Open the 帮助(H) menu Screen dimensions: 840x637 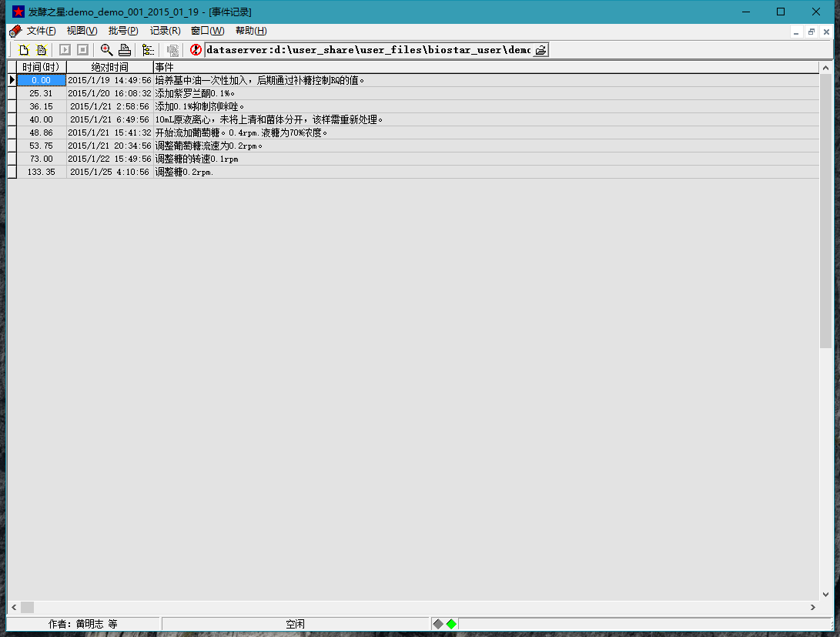251,31
